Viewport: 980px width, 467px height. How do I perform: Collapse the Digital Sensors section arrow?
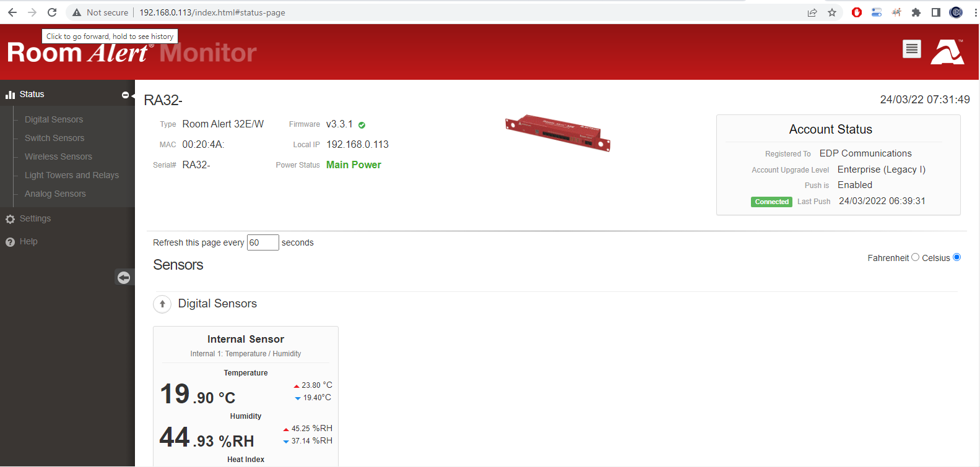tap(162, 304)
